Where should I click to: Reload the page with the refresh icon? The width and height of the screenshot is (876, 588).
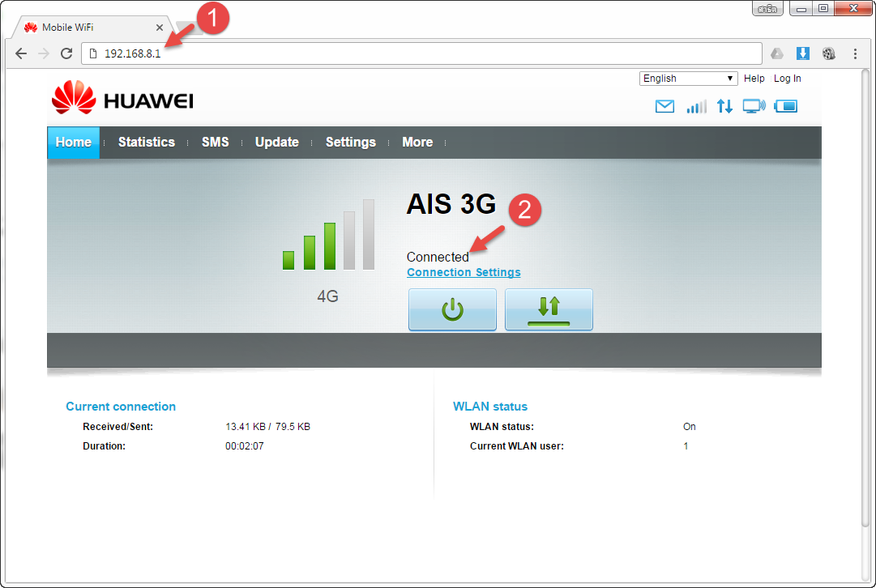(x=66, y=53)
